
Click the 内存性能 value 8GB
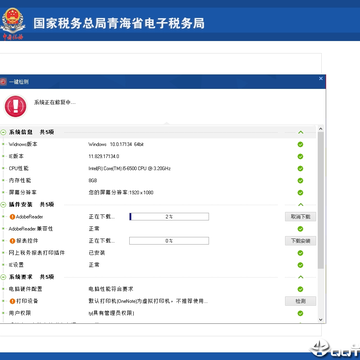pos(93,180)
